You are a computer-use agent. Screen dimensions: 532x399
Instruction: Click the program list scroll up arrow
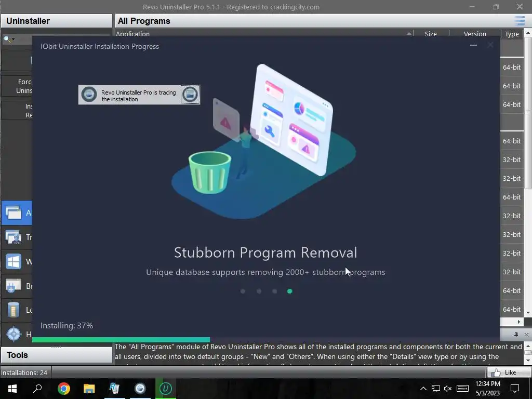point(528,33)
